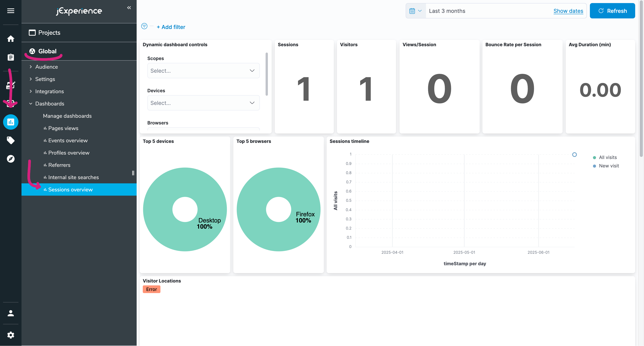Open the settings gear icon
This screenshot has height=346, width=644.
(x=11, y=335)
